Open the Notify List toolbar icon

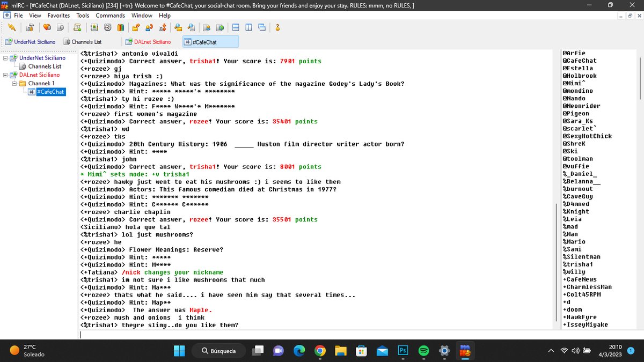click(208, 27)
